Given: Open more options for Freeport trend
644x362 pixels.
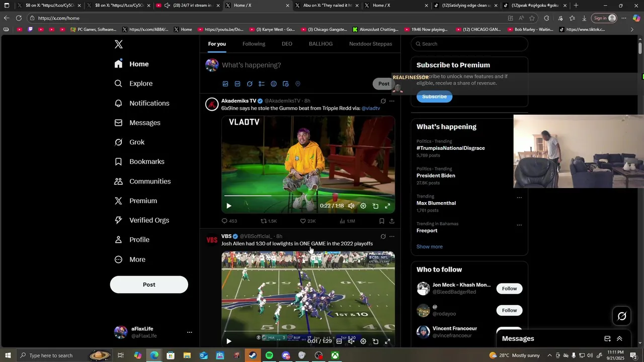Looking at the screenshot, I should click(x=519, y=225).
